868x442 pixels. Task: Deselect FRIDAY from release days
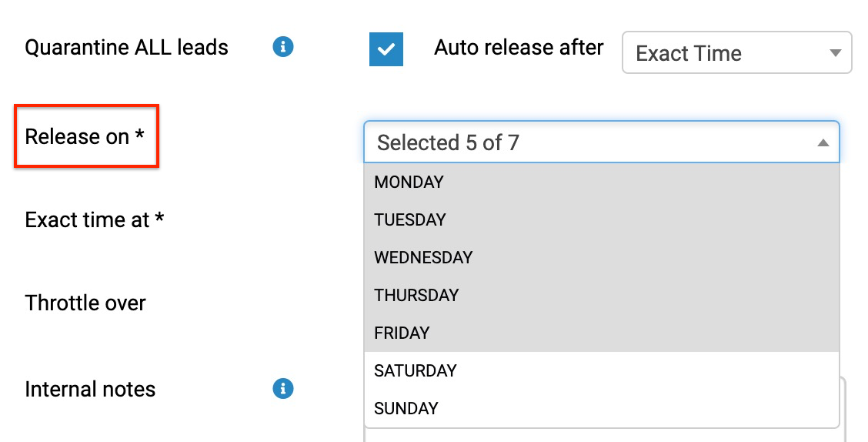pyautogui.click(x=602, y=333)
